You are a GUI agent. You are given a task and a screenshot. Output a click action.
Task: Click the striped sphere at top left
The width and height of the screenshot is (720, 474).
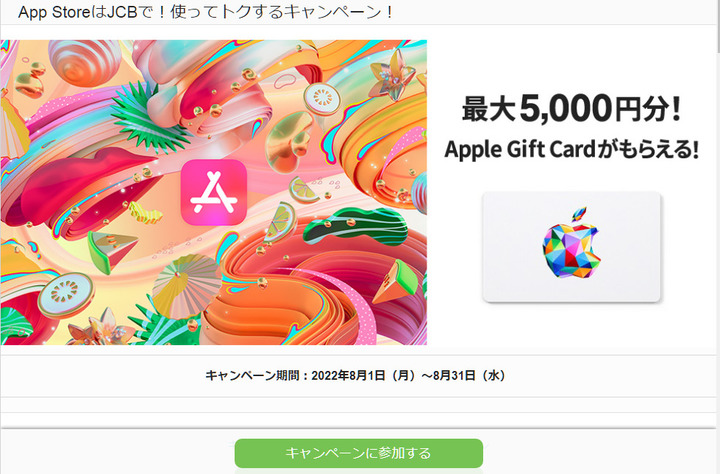pyautogui.click(x=84, y=62)
